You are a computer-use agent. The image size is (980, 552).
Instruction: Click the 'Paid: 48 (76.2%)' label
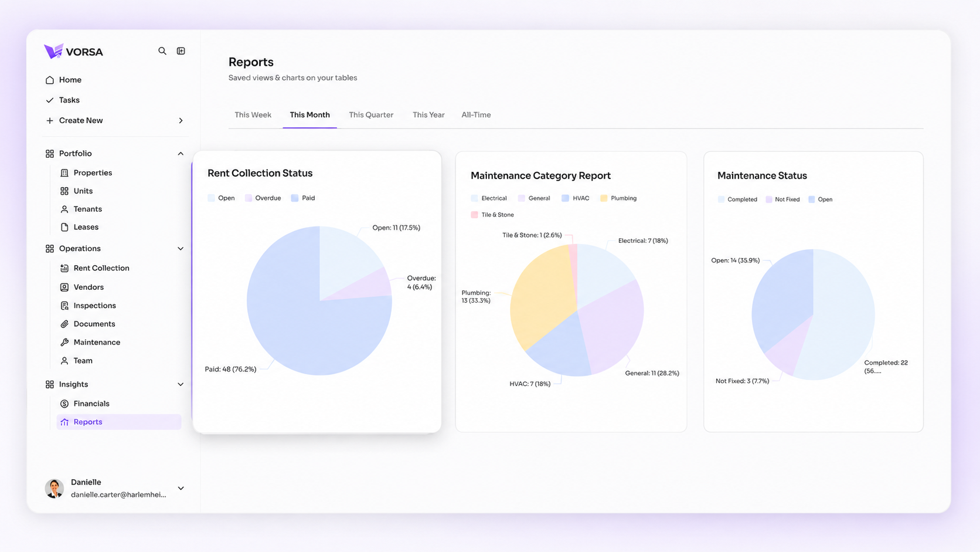coord(230,370)
